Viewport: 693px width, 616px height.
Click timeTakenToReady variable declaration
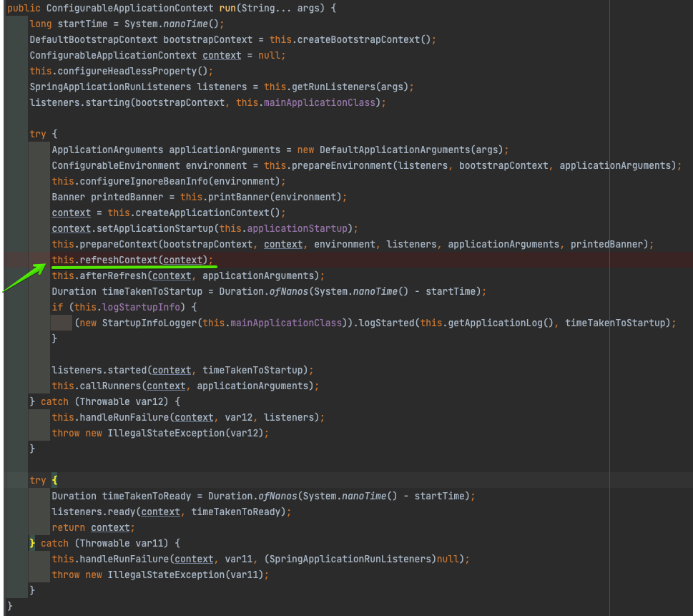tap(147, 496)
